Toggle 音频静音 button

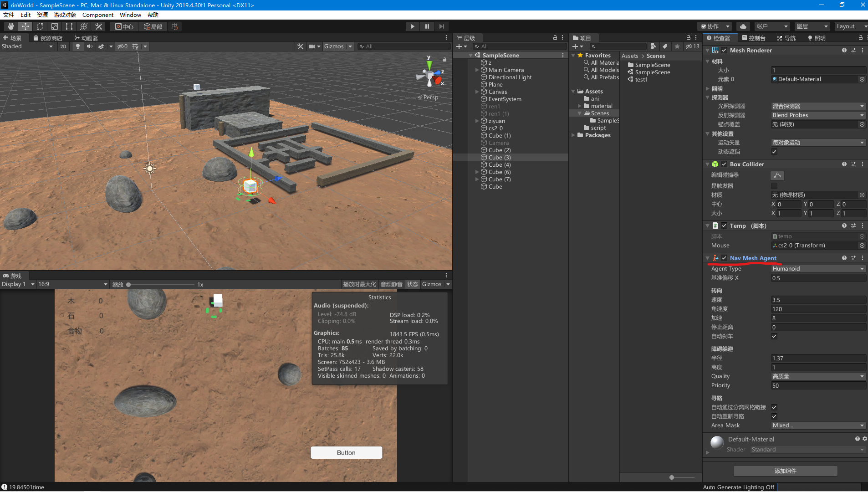(392, 284)
